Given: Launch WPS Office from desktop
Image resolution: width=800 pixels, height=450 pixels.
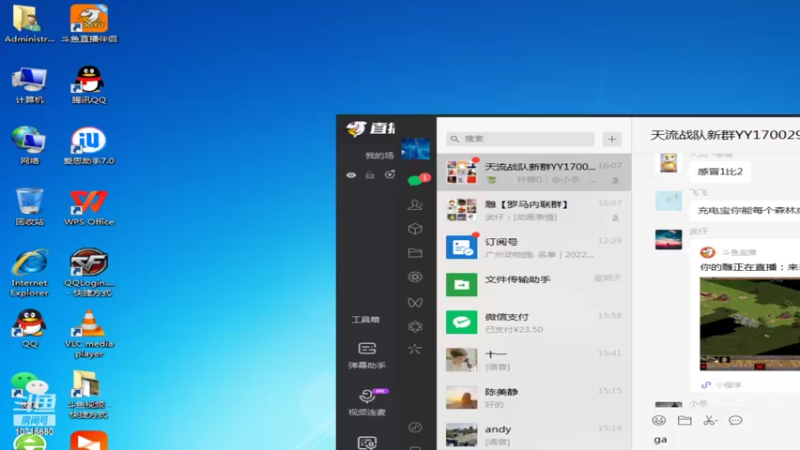Looking at the screenshot, I should [89, 206].
